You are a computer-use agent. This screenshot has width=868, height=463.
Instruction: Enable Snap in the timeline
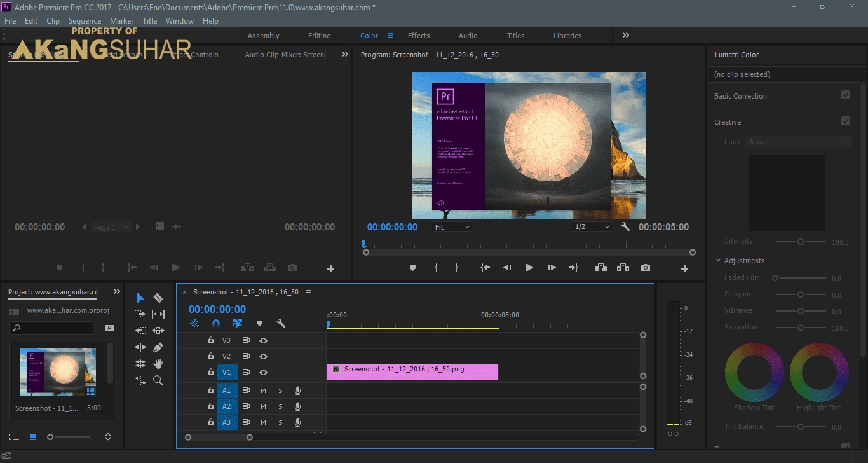[215, 323]
